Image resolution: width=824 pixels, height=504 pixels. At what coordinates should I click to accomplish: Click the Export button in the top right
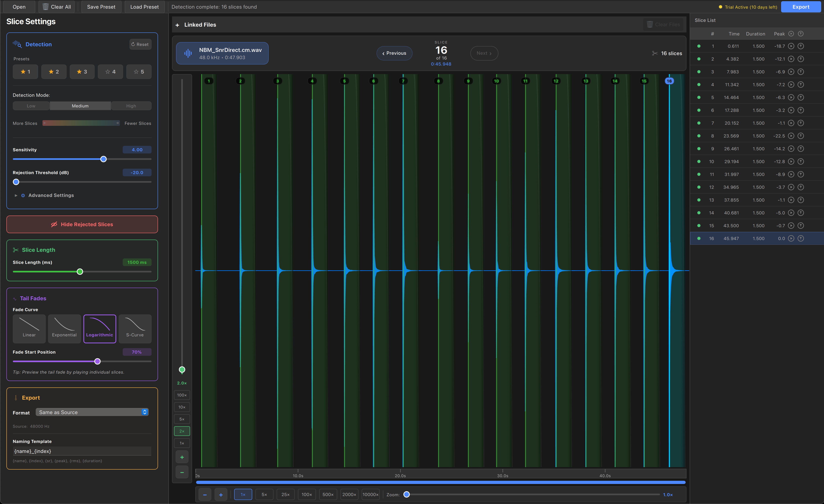coord(801,7)
